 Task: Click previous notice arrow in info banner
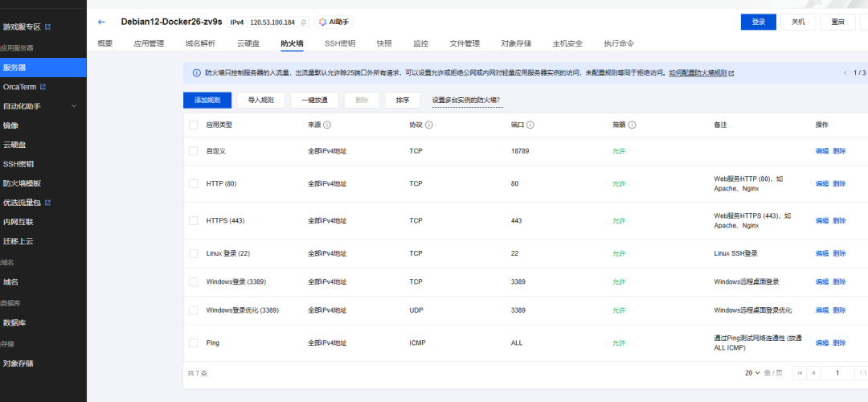click(845, 73)
